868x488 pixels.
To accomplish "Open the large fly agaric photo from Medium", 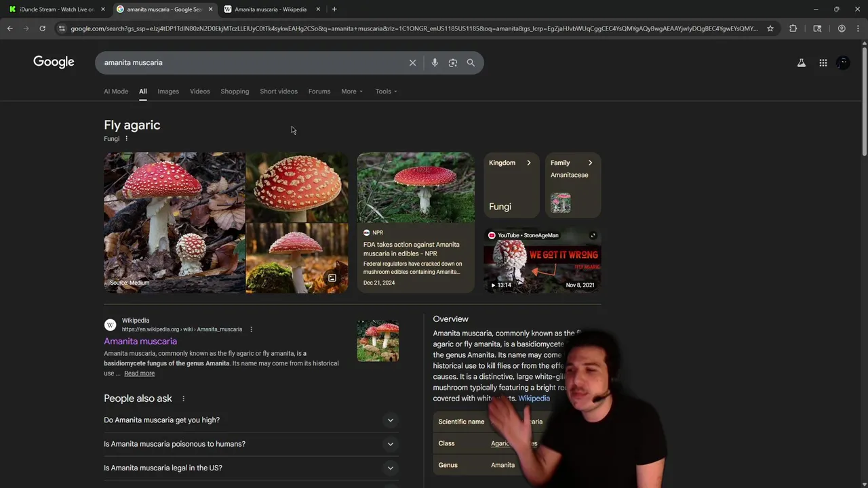I will click(174, 222).
